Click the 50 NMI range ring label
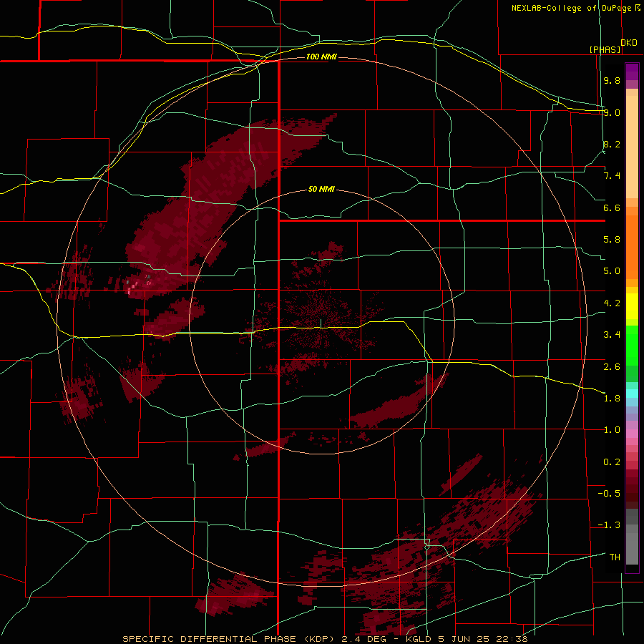 tap(321, 190)
